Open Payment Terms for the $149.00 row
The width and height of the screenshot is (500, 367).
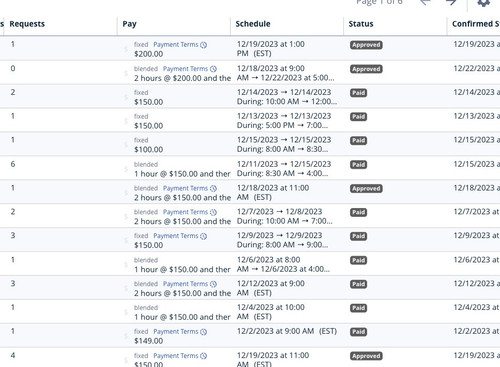pyautogui.click(x=176, y=331)
